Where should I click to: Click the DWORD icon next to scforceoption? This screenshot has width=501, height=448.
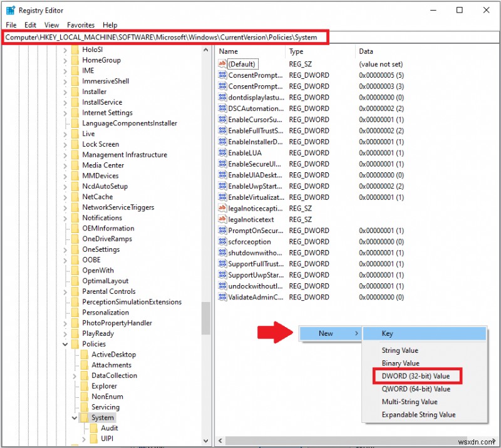(222, 241)
